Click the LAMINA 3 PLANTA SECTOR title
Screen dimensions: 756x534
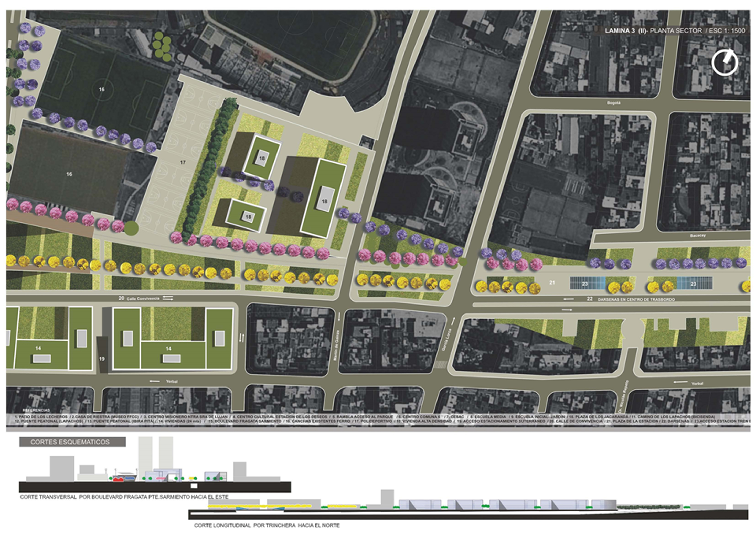[x=675, y=31]
